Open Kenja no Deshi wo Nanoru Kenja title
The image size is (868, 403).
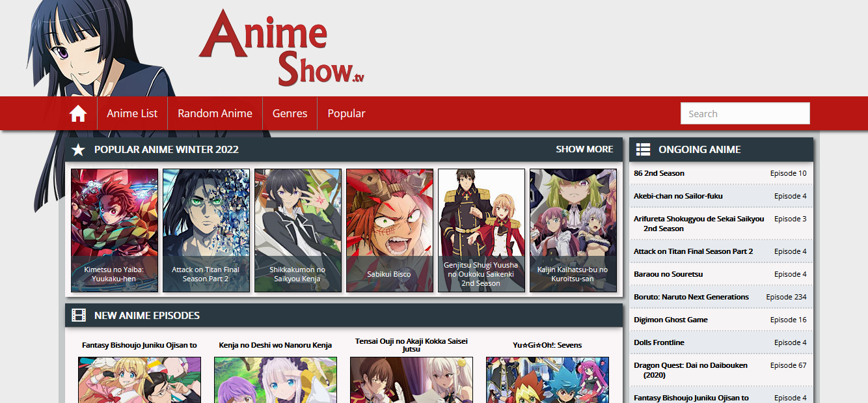pos(275,345)
